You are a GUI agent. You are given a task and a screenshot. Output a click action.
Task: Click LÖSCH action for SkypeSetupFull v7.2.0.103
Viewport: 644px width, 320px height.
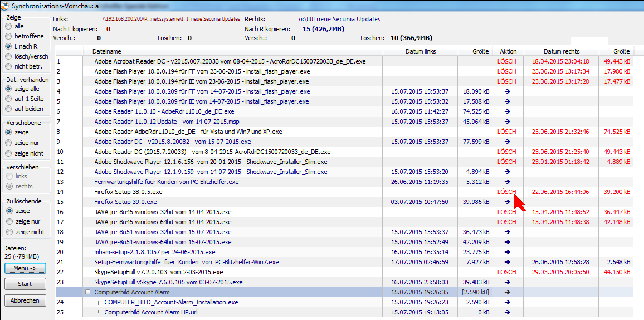507,272
